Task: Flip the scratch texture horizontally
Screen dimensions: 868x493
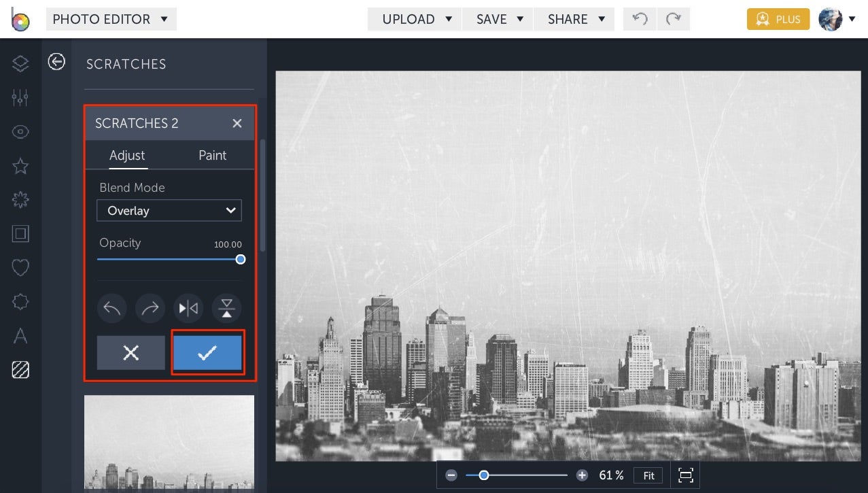Action: pyautogui.click(x=188, y=308)
